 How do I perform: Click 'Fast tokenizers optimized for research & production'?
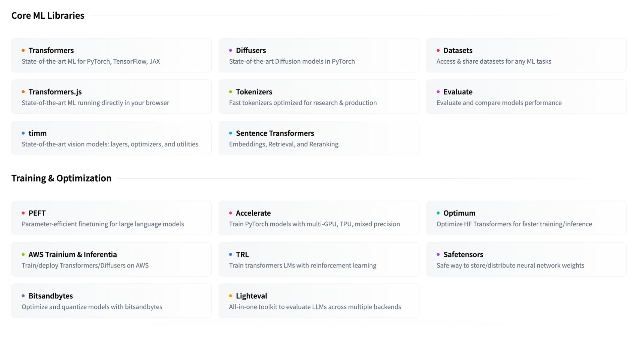coord(303,103)
